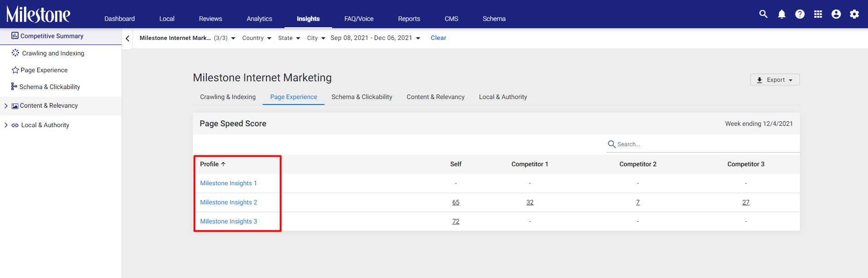Click Competitor 3 score 27

tap(746, 202)
